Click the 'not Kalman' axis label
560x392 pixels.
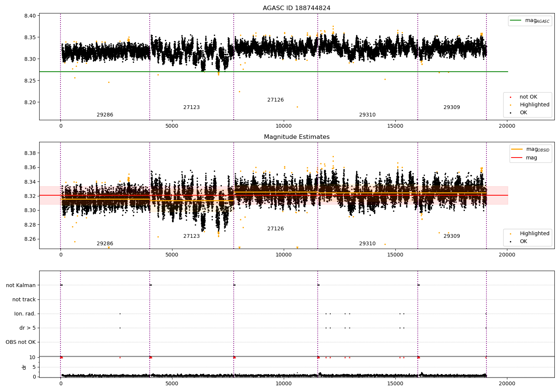click(x=21, y=285)
